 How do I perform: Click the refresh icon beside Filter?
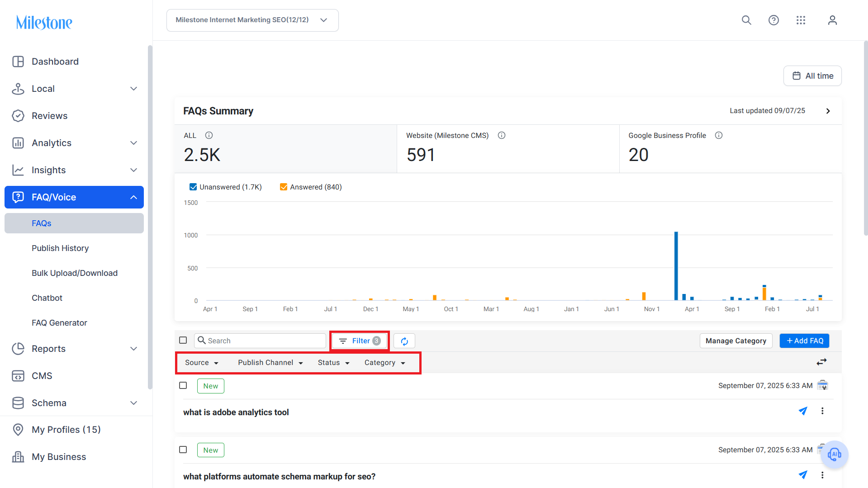pyautogui.click(x=404, y=341)
